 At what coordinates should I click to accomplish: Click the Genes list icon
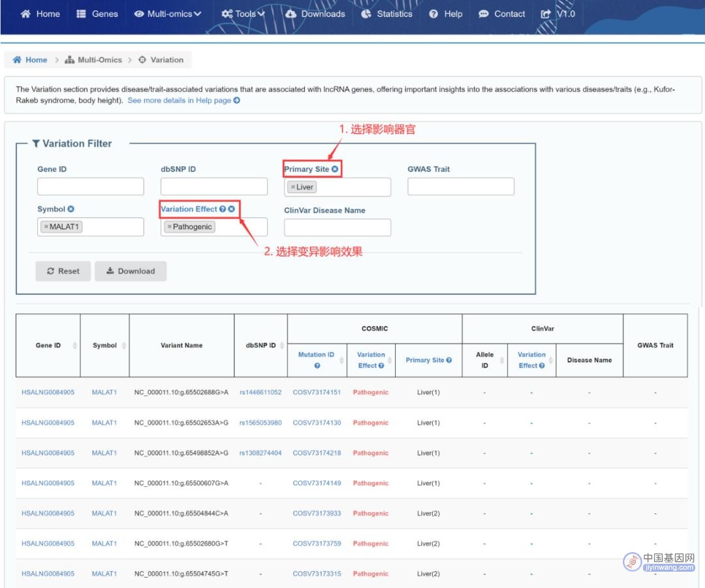81,14
